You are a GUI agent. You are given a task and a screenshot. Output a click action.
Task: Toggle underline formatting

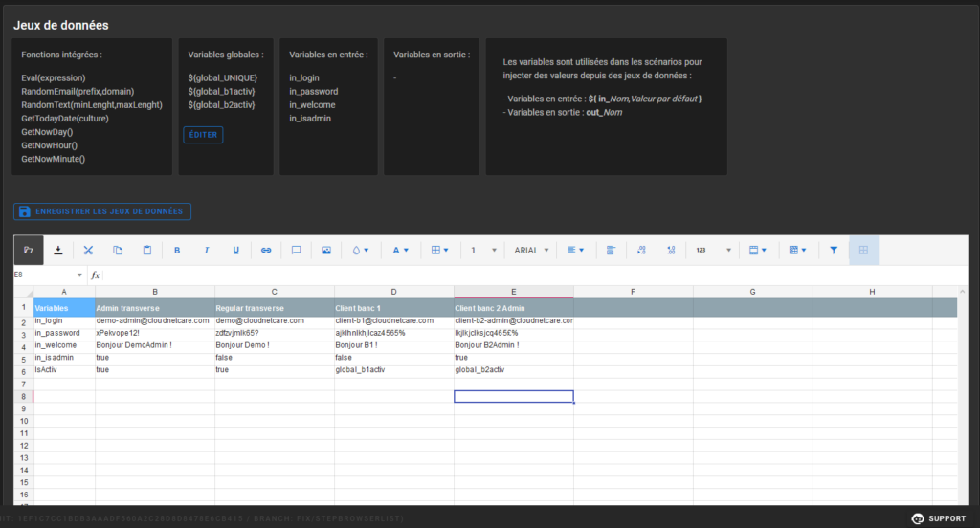[235, 250]
